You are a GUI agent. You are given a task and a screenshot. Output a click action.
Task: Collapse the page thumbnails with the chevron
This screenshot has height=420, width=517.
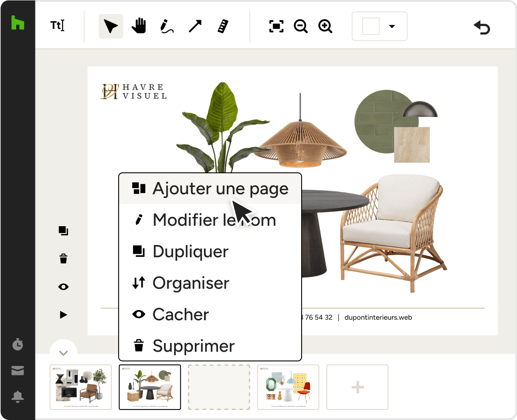(63, 353)
